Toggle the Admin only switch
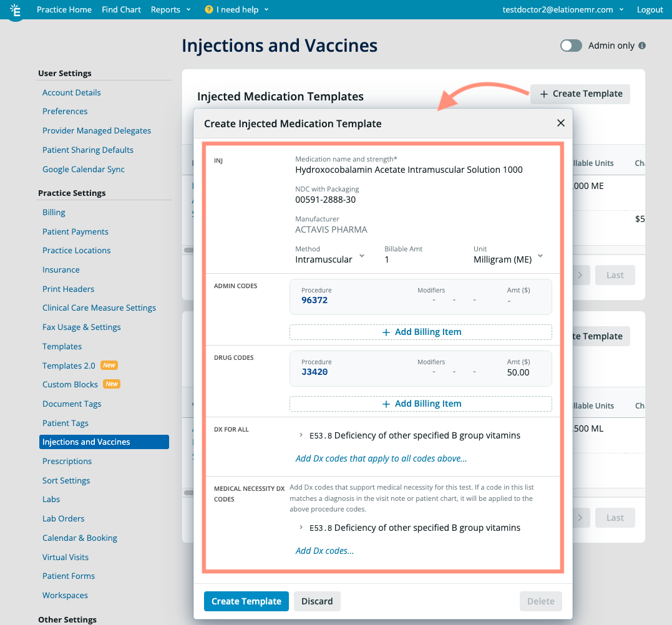 571,46
